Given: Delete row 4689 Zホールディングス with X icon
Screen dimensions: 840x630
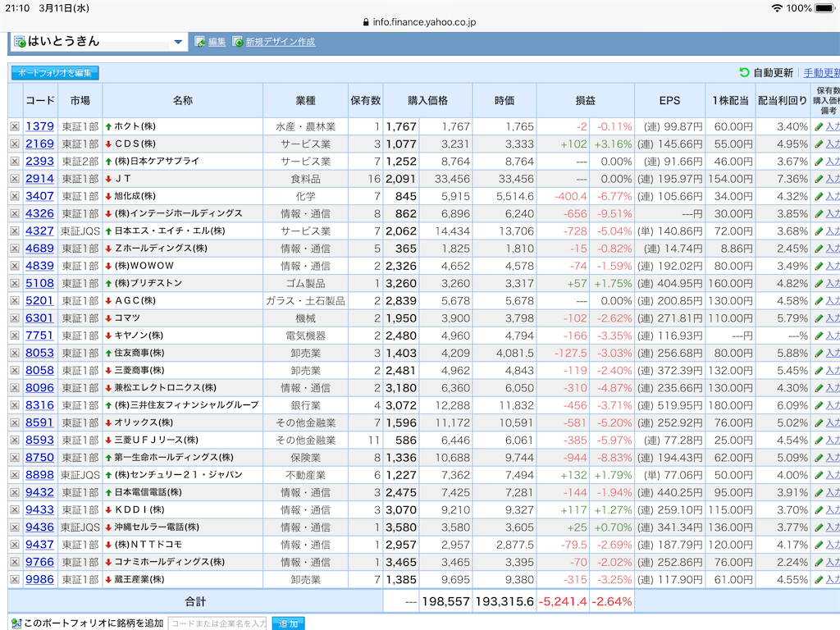Looking at the screenshot, I should (x=15, y=249).
